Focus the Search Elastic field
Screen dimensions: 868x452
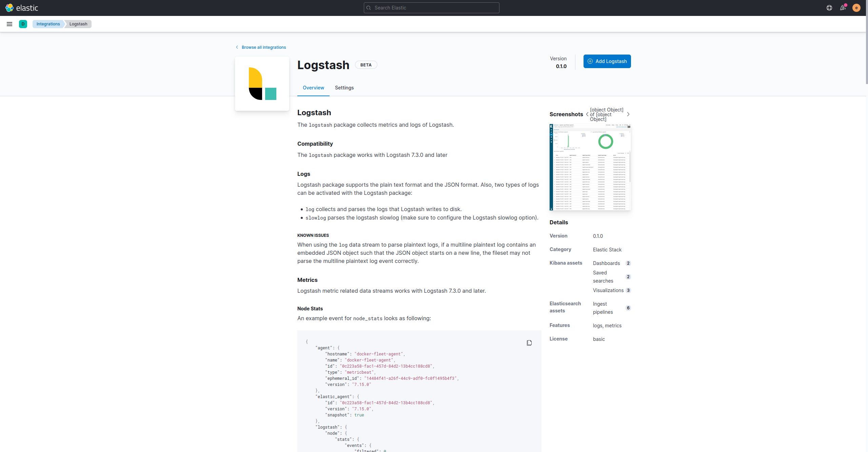431,8
